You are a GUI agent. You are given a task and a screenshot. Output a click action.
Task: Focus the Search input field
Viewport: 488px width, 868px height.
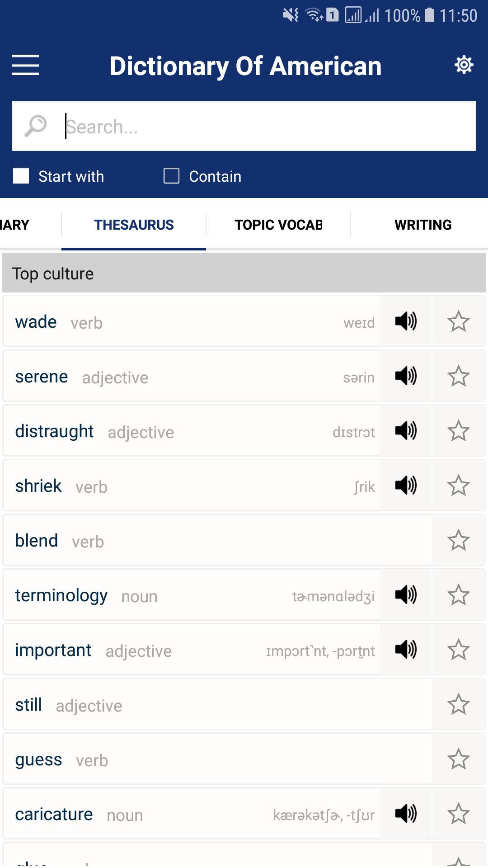coord(267,127)
